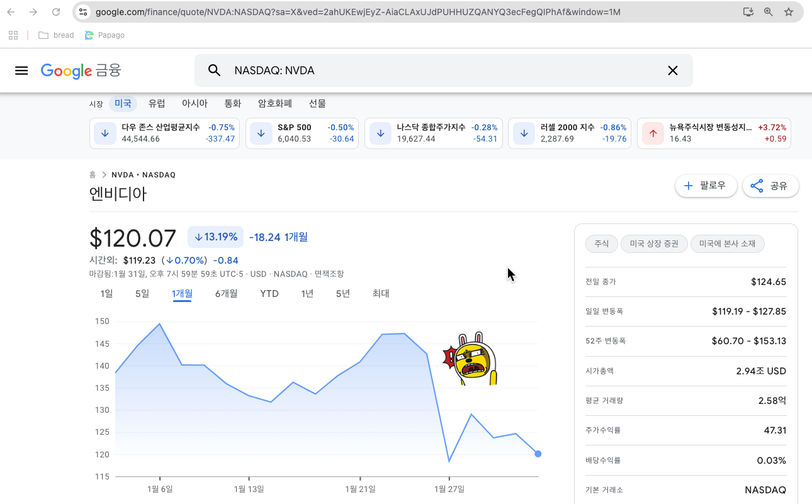The width and height of the screenshot is (812, 504).
Task: Click the 미국에 본사 소재 chip
Action: pos(728,244)
